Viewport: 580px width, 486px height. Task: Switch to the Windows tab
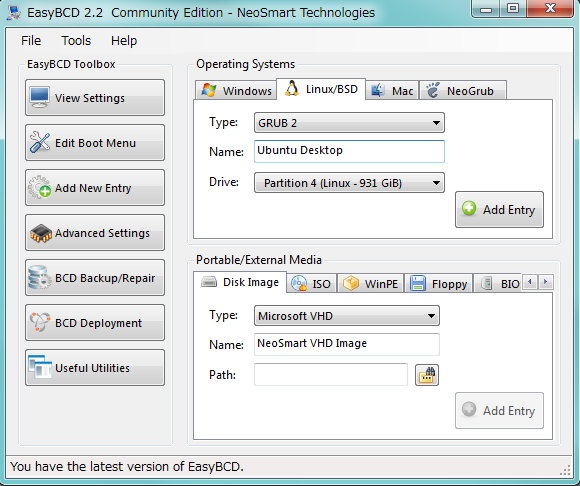(x=236, y=90)
